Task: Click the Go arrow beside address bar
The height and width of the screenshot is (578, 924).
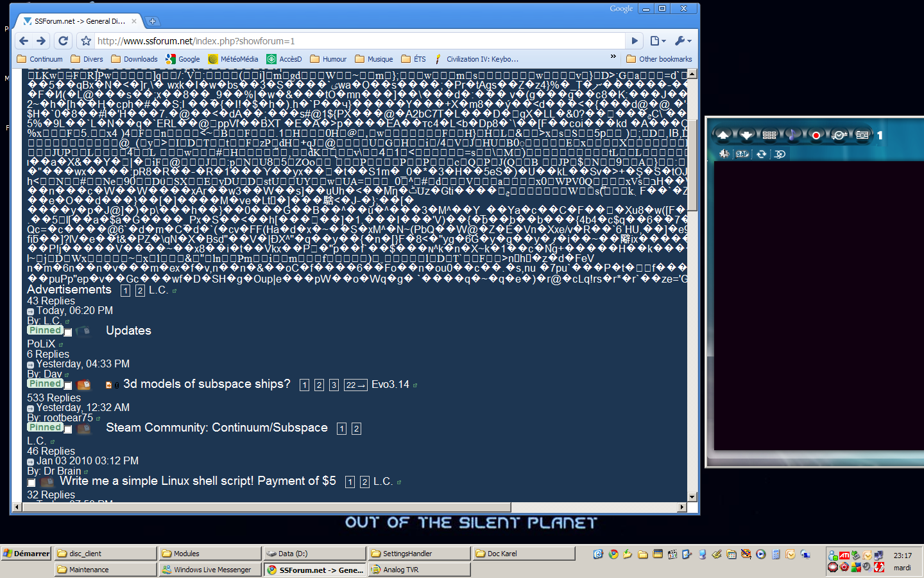Action: 635,41
